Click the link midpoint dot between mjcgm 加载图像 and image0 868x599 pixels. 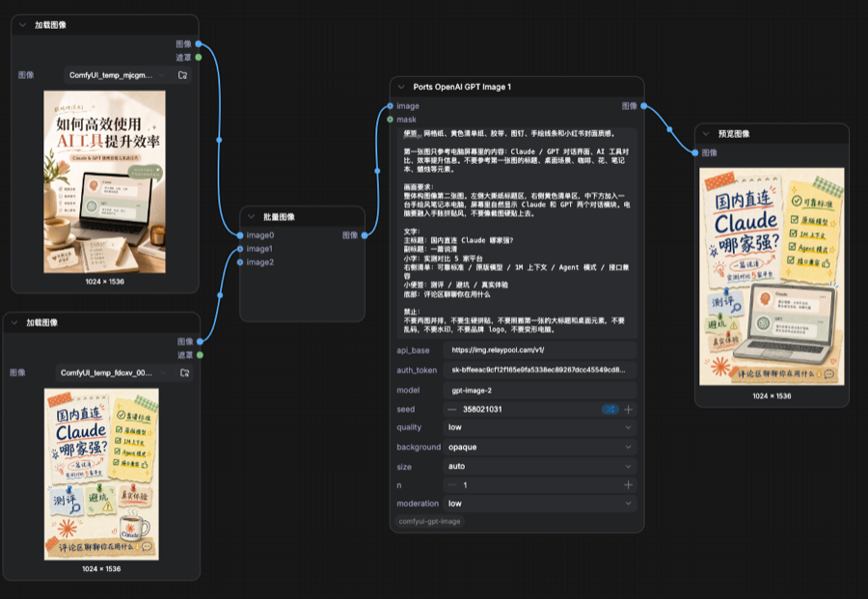[x=219, y=140]
